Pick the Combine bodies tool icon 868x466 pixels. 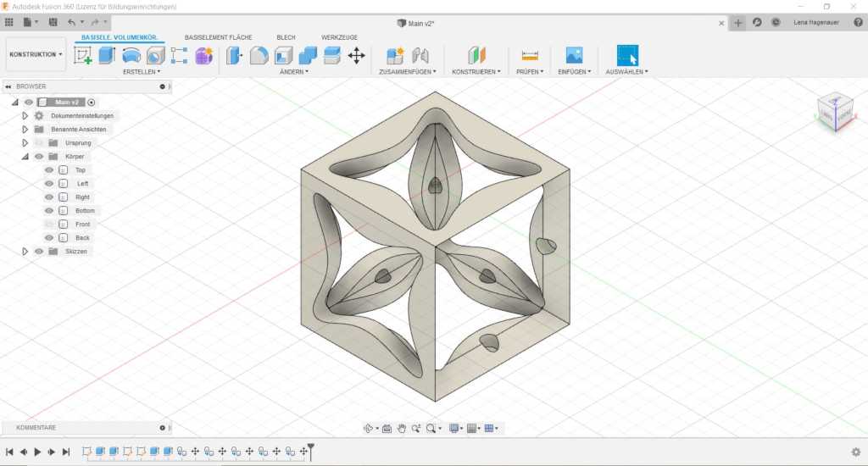[x=308, y=55]
